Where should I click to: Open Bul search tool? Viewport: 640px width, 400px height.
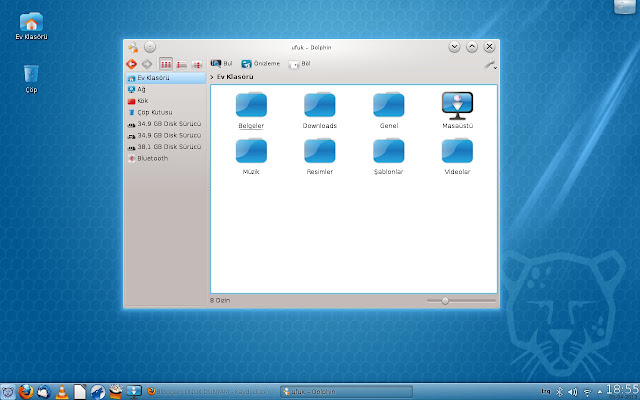click(x=222, y=64)
